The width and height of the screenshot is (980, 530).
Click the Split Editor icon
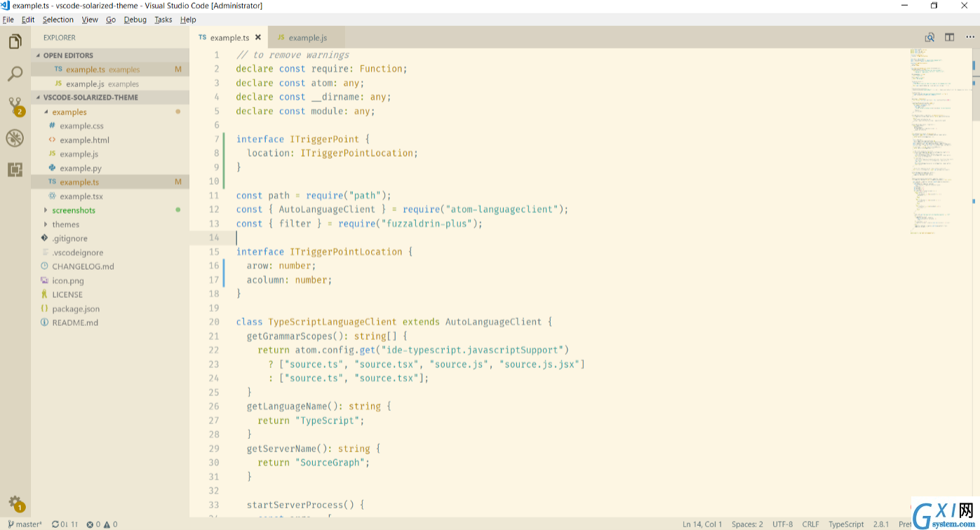[x=949, y=38]
